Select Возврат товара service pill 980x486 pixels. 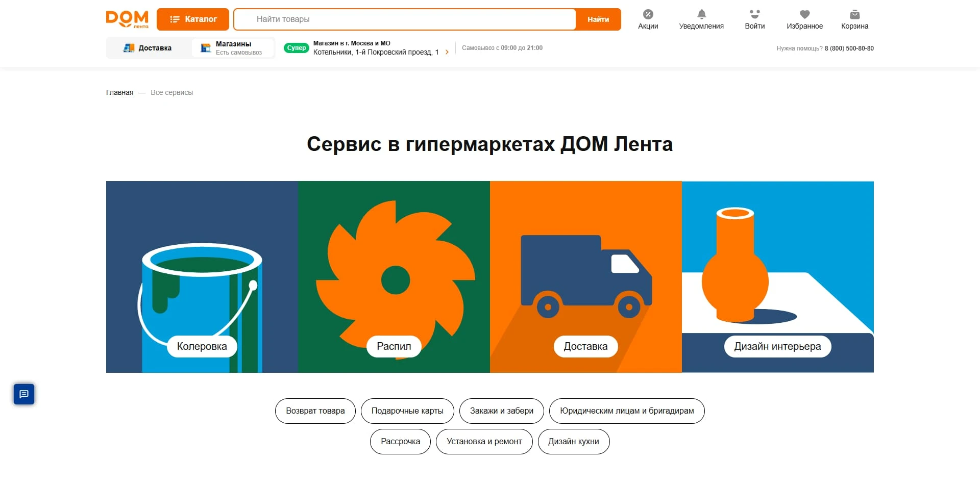(x=315, y=411)
